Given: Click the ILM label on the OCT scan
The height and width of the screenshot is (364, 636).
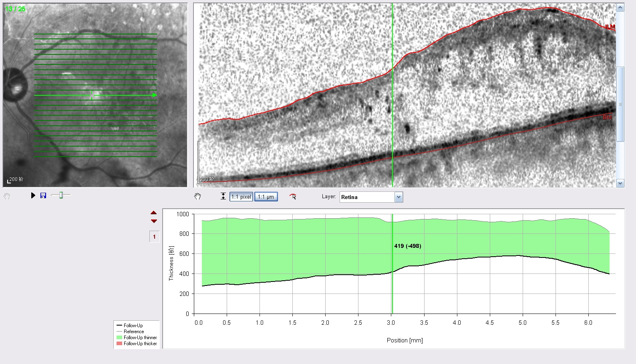Looking at the screenshot, I should 610,27.
